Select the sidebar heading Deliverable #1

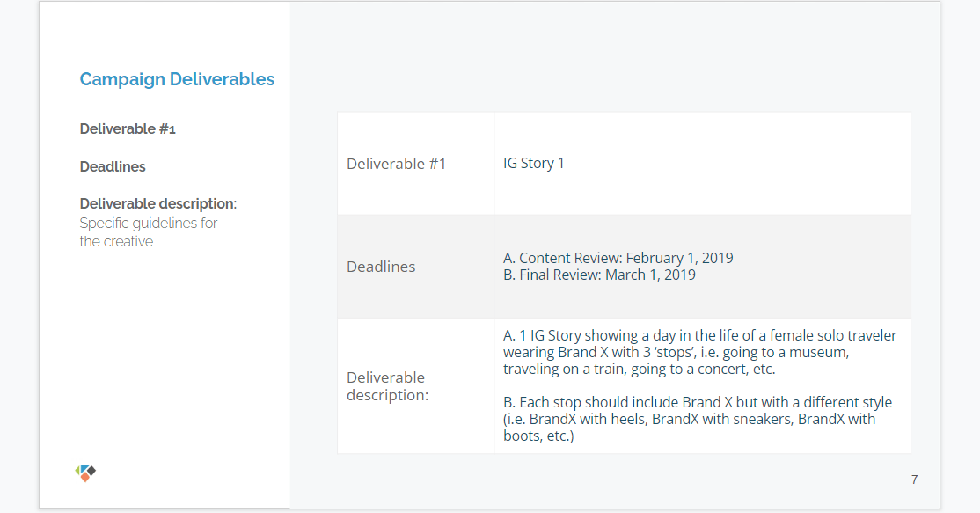(128, 129)
